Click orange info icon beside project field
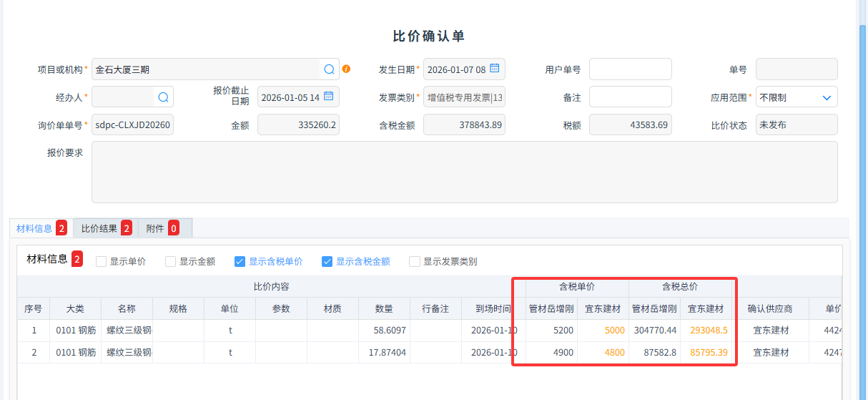Image resolution: width=868 pixels, height=400 pixels. click(x=346, y=69)
